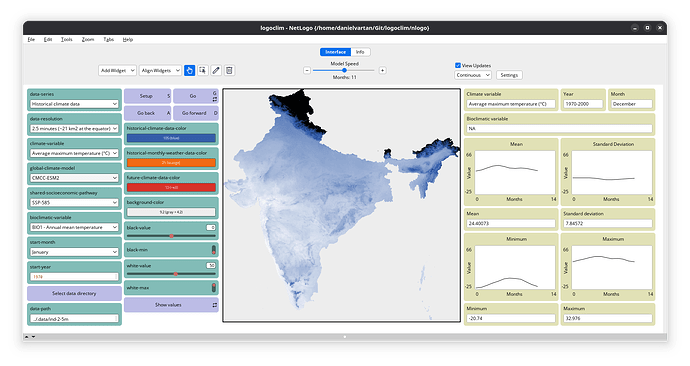Toggle the View Updates checkbox
This screenshot has width=690, height=366.
(458, 65)
